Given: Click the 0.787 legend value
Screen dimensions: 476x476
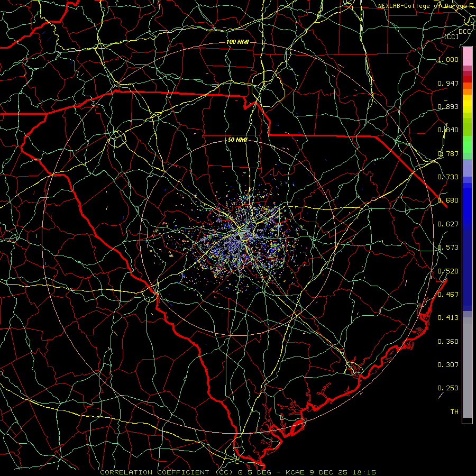Looking at the screenshot, I should 448,153.
